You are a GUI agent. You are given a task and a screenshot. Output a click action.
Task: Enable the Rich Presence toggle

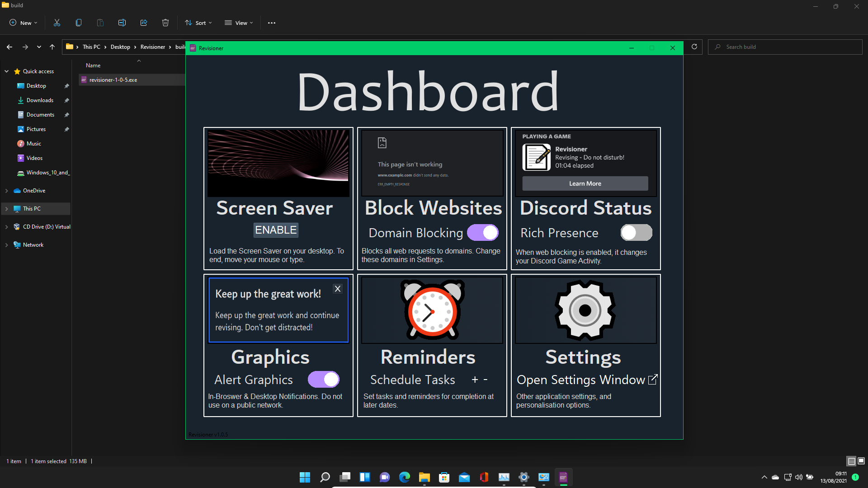tap(636, 233)
